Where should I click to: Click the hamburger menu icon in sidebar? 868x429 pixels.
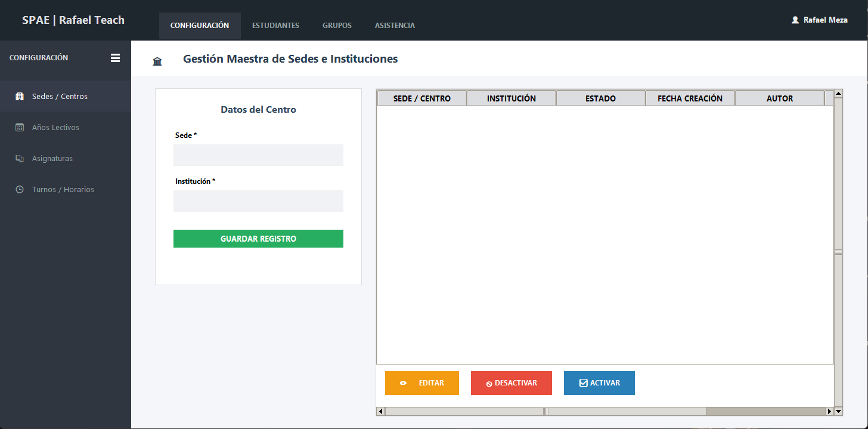point(115,58)
